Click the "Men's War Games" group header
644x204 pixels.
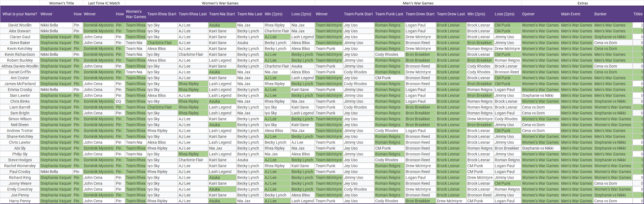click(x=418, y=3)
